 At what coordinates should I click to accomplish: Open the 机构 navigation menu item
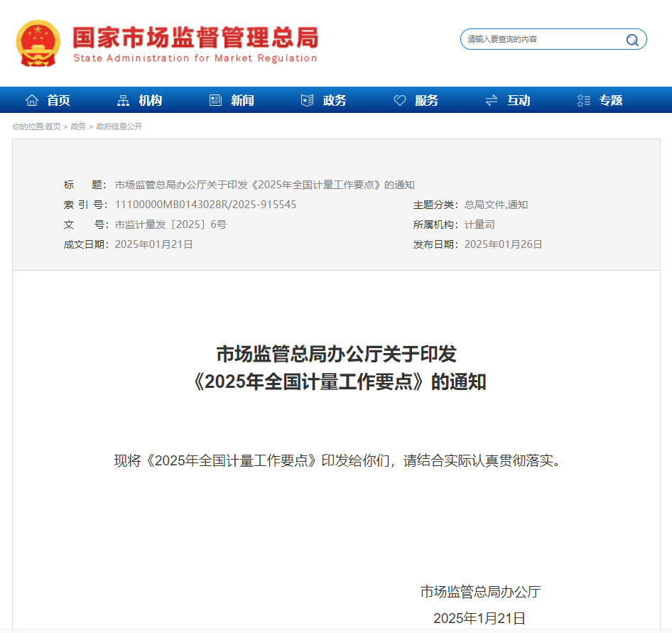point(151,100)
